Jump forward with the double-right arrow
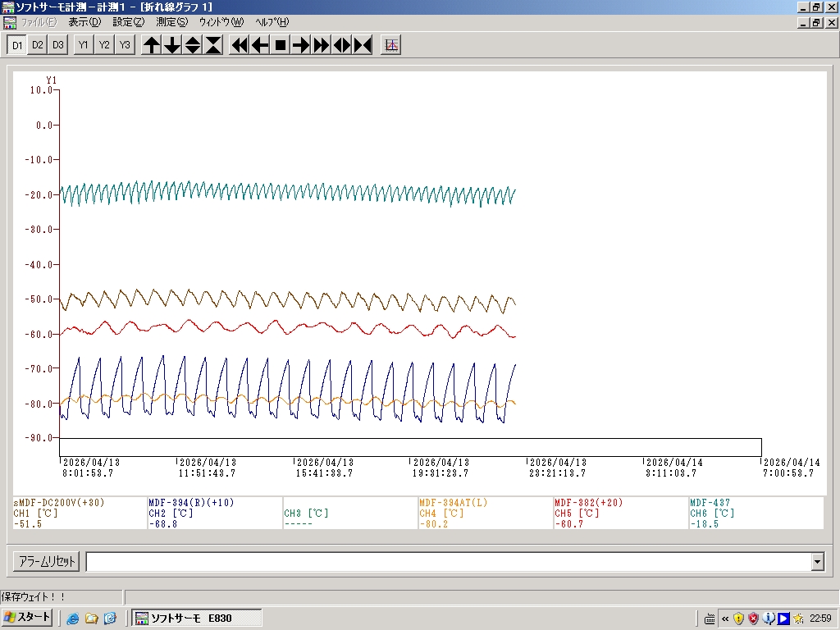840x630 pixels. pos(322,45)
